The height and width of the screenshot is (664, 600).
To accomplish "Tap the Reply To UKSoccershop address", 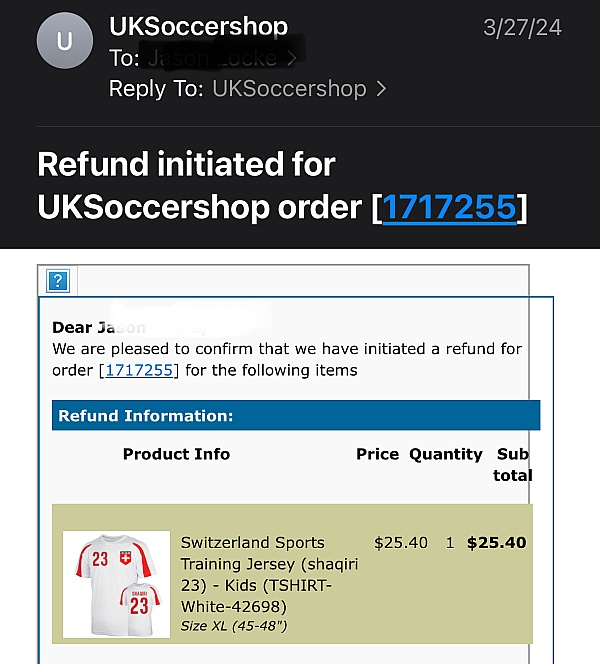I will point(289,89).
